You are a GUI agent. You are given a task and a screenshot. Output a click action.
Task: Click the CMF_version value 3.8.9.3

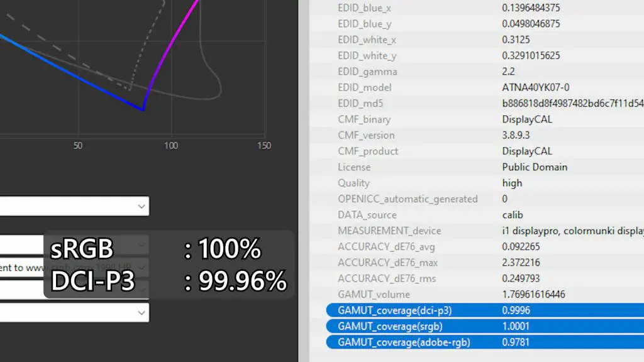(x=516, y=135)
